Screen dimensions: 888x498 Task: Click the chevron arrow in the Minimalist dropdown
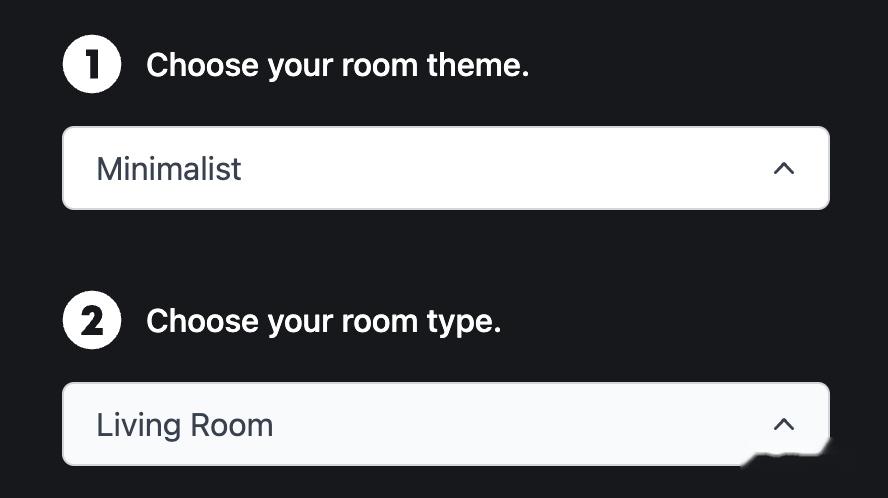pyautogui.click(x=784, y=169)
